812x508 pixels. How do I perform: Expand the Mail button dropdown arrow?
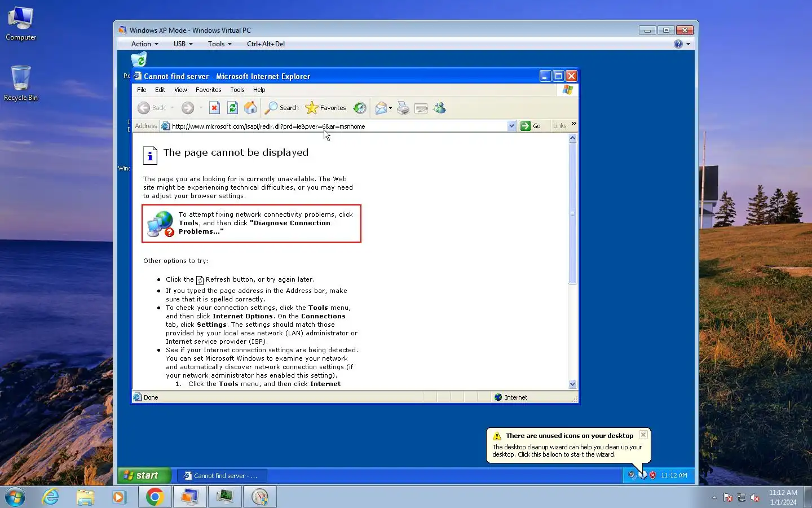[390, 108]
